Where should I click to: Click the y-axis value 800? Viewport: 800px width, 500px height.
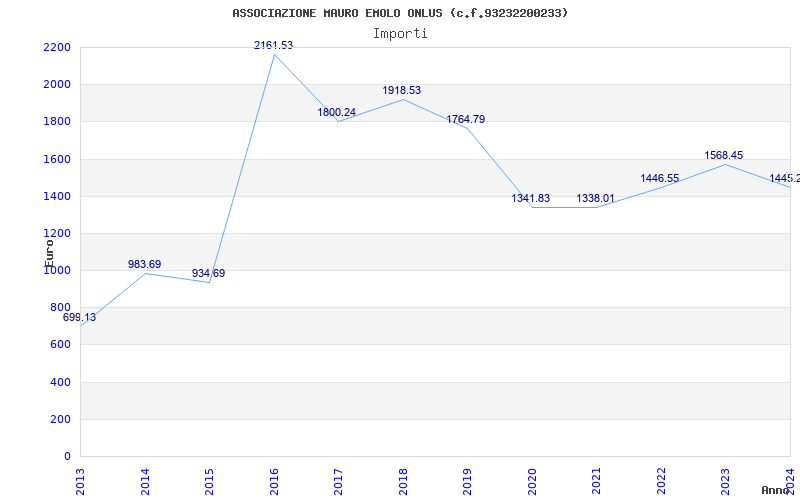pyautogui.click(x=60, y=308)
